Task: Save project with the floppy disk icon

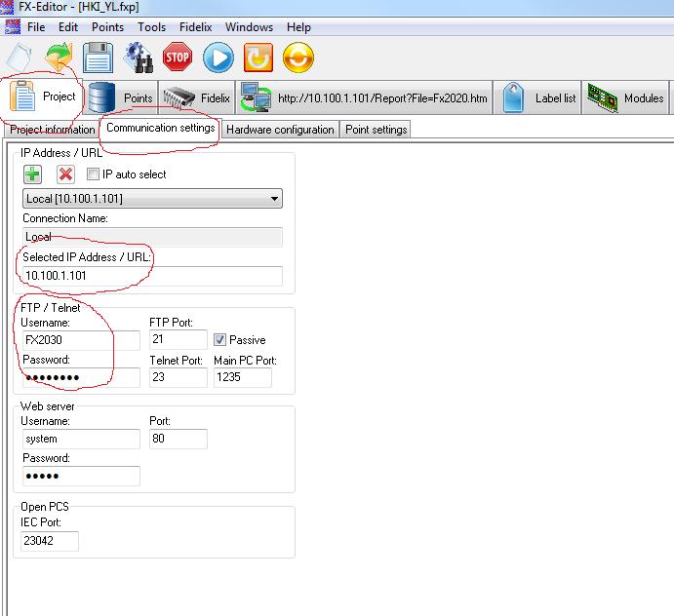Action: (98, 58)
